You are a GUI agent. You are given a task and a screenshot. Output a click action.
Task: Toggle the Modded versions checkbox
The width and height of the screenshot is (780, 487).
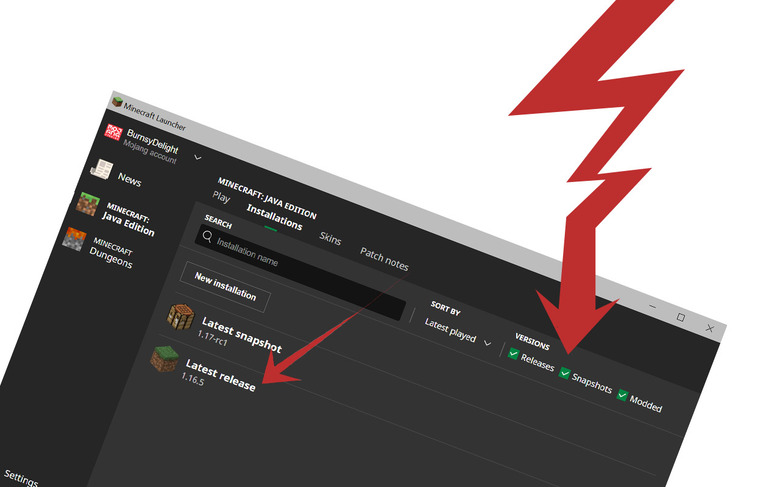(x=622, y=395)
